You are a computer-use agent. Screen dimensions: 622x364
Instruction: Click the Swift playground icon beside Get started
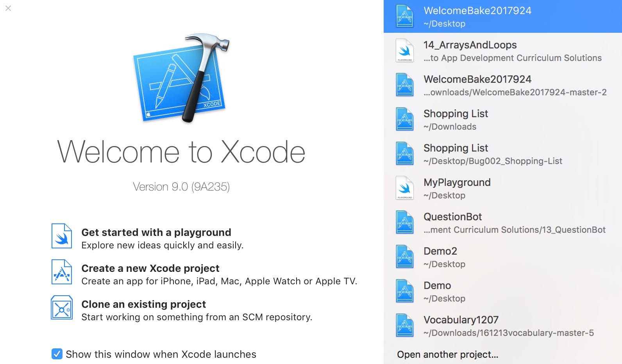pyautogui.click(x=62, y=236)
